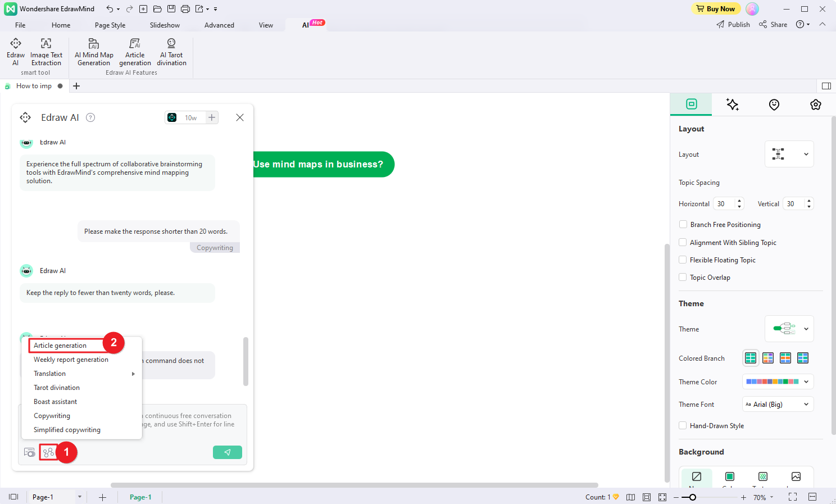This screenshot has height=504, width=836.
Task: Toggle the right side panel visibility
Action: click(826, 86)
